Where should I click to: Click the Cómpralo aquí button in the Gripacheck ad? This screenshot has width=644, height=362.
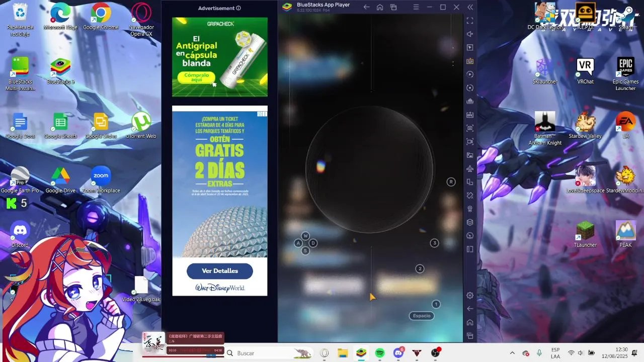click(x=196, y=77)
